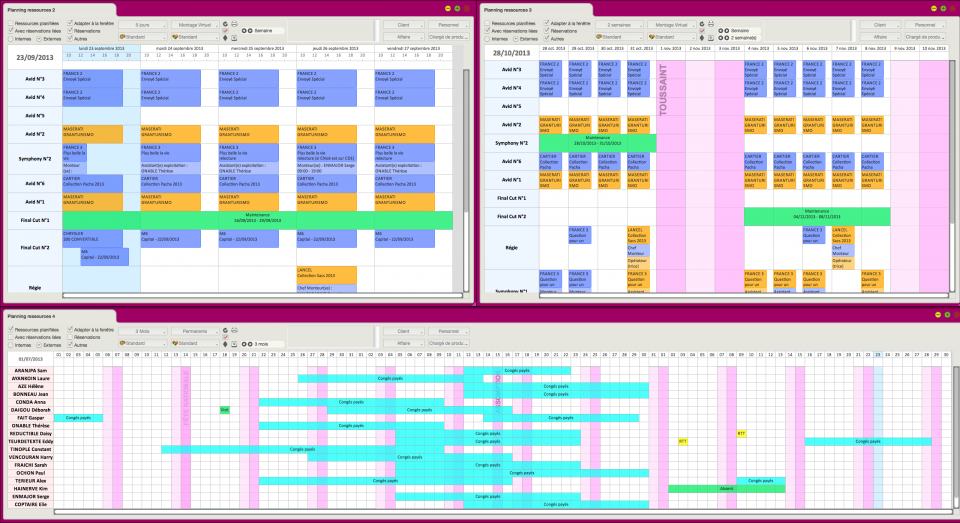Open Affaire dropdown in Planning ressources 3

coord(880,37)
